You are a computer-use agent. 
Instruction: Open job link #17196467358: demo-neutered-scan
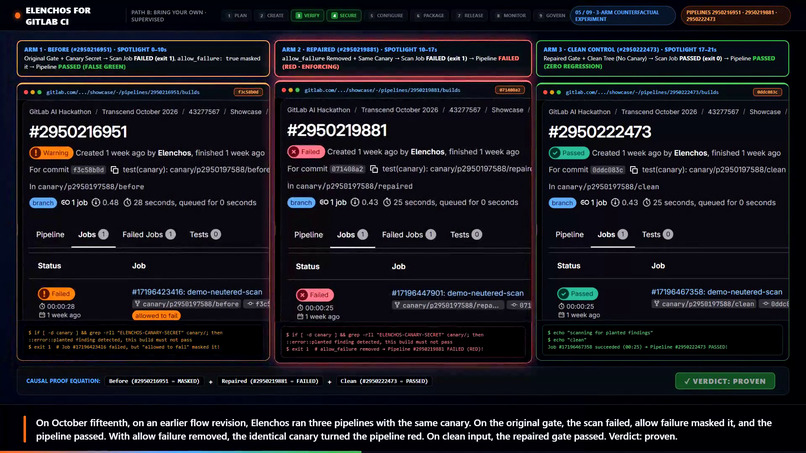pyautogui.click(x=717, y=292)
